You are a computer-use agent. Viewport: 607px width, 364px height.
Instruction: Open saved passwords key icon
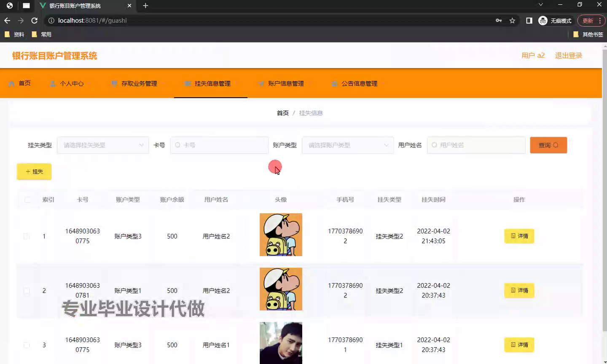click(x=499, y=21)
